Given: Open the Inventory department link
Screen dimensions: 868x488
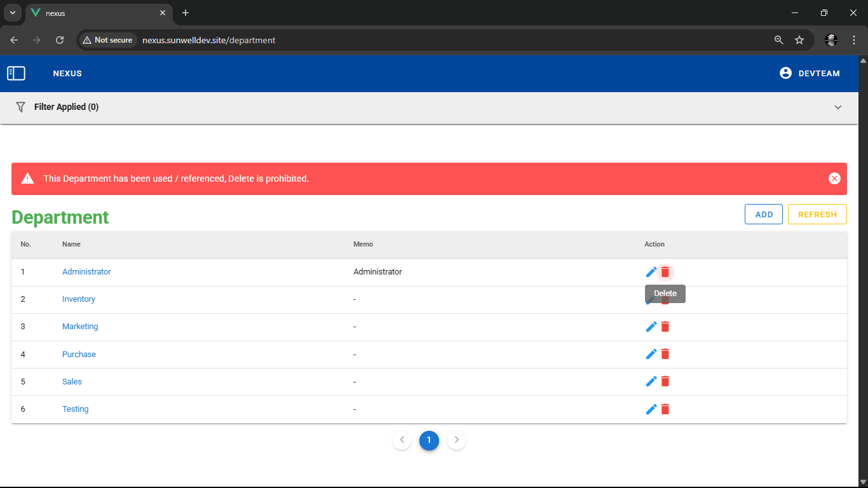Looking at the screenshot, I should 79,299.
